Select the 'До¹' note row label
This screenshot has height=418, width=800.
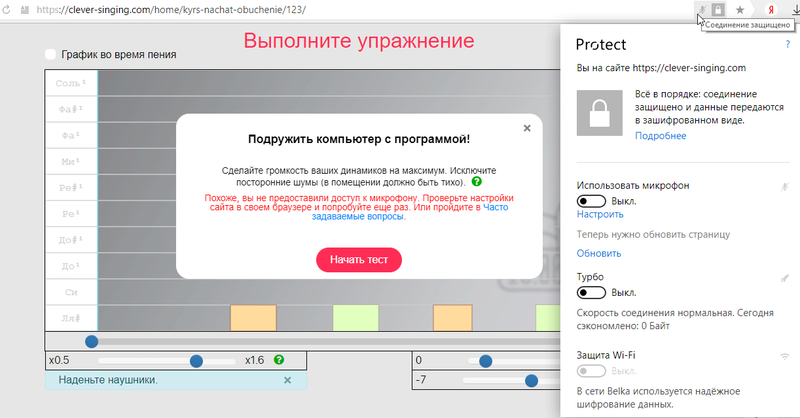[71, 266]
